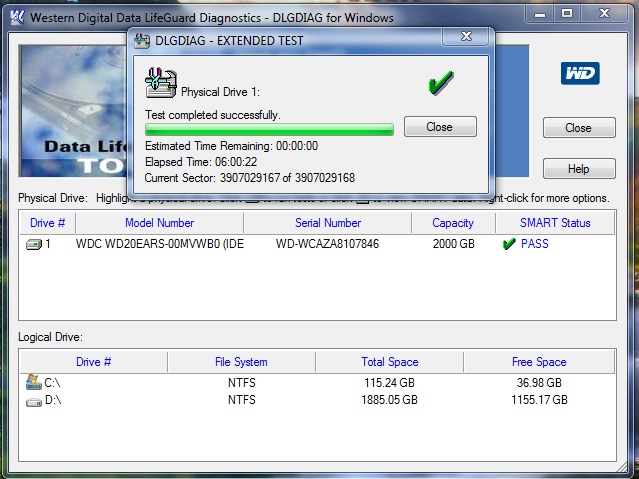Image resolution: width=639 pixels, height=479 pixels.
Task: Maximize the Data LifeGuard Diagnostics window
Action: [x=567, y=14]
